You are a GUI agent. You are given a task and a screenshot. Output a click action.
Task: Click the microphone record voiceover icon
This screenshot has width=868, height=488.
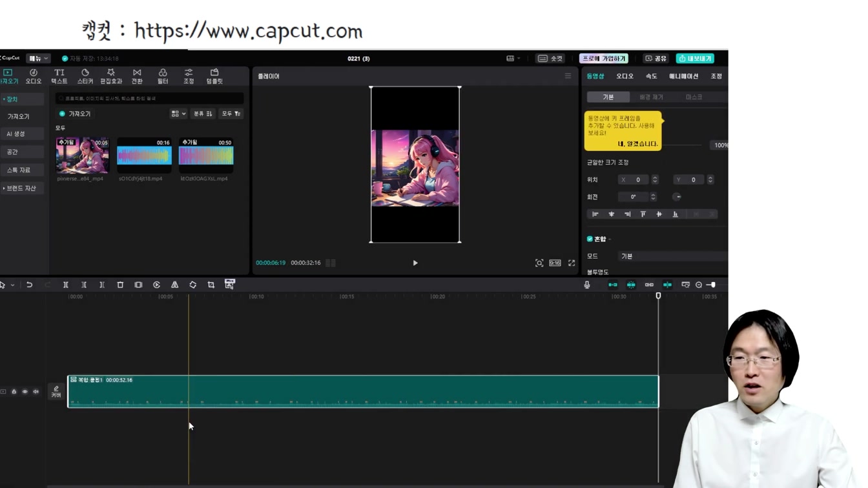587,285
